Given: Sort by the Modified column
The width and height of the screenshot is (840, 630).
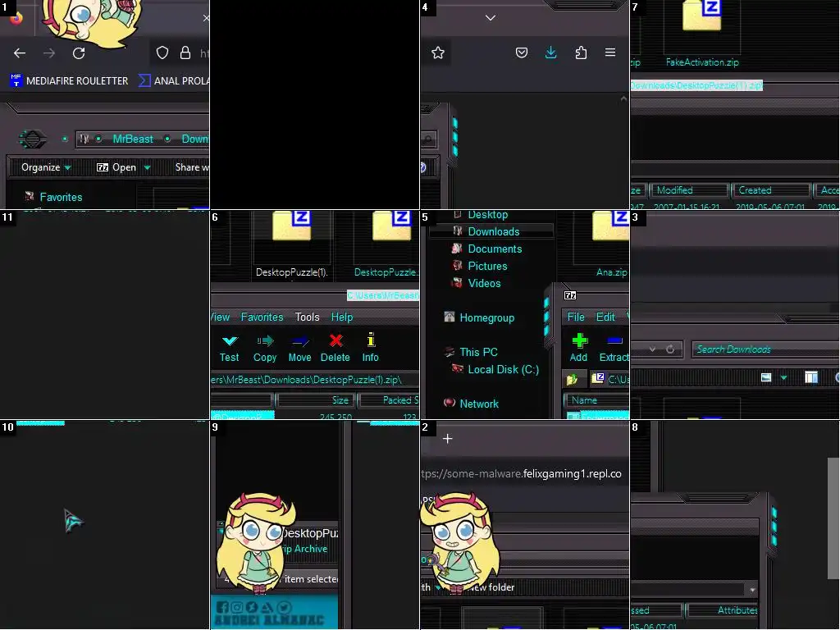Looking at the screenshot, I should (x=689, y=190).
